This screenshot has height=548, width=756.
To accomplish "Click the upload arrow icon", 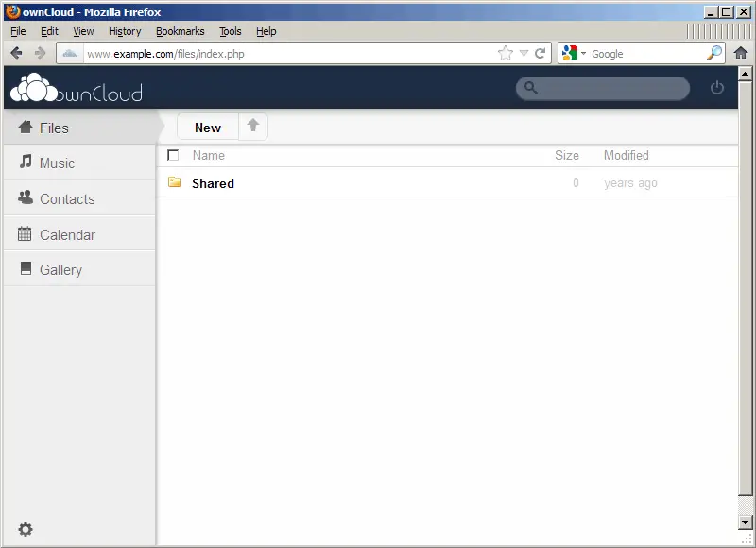I will (x=252, y=127).
